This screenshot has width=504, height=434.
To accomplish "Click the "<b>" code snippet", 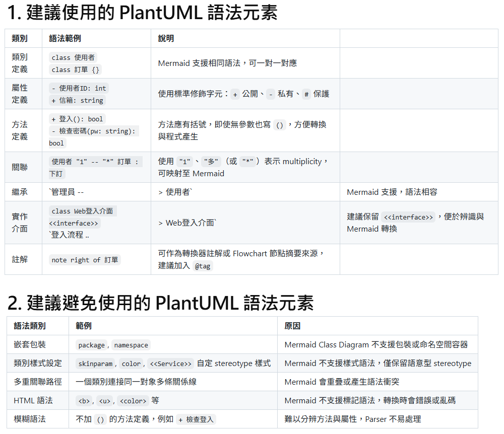I will (84, 401).
